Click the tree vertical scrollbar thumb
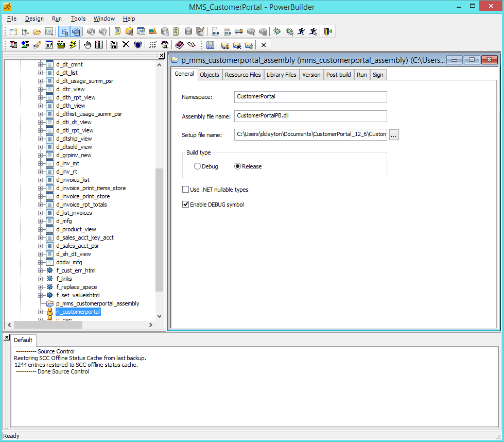Viewport: 504px width, 442px height. [159, 230]
